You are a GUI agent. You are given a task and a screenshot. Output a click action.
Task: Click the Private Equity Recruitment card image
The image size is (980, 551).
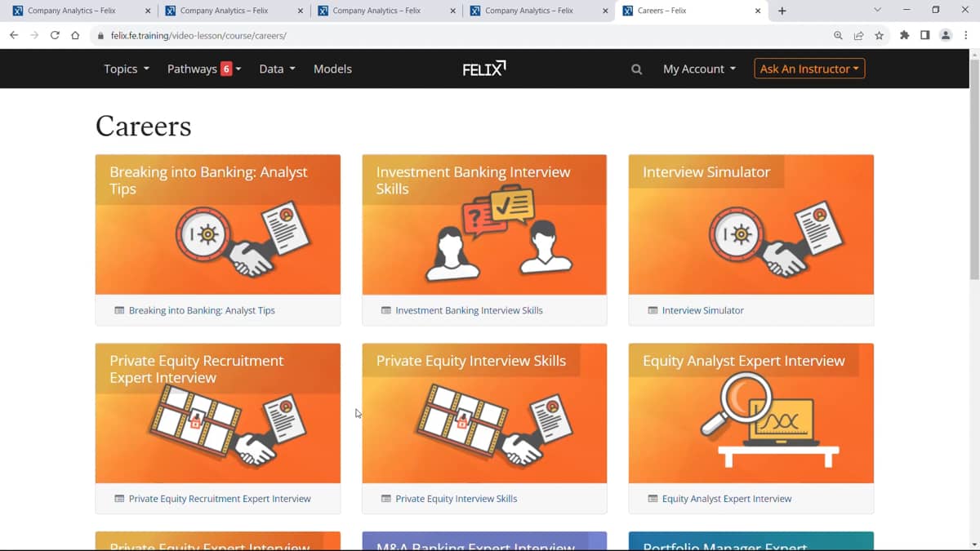(x=218, y=413)
